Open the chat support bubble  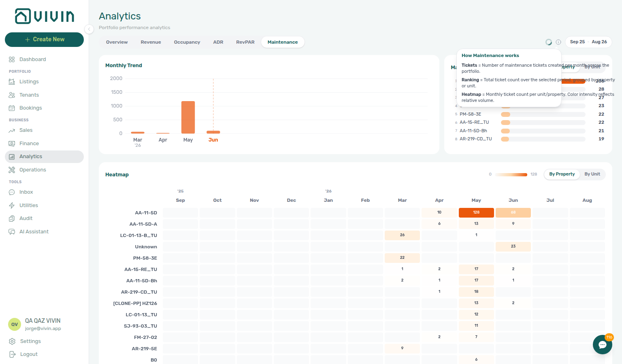pos(603,345)
